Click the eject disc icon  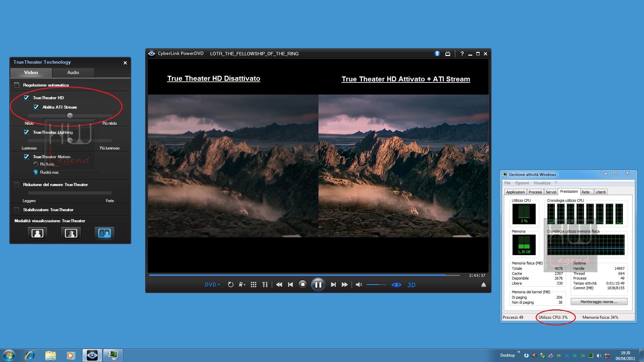point(483,285)
